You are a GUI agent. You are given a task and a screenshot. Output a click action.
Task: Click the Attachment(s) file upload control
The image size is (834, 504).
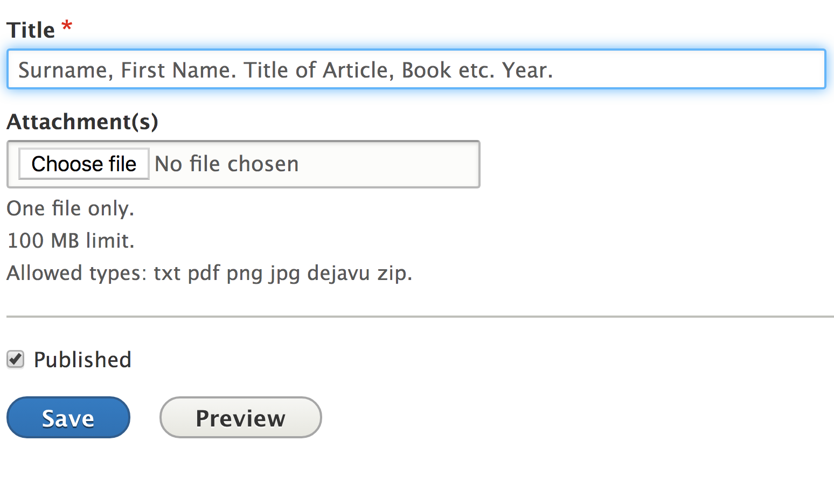point(83,164)
